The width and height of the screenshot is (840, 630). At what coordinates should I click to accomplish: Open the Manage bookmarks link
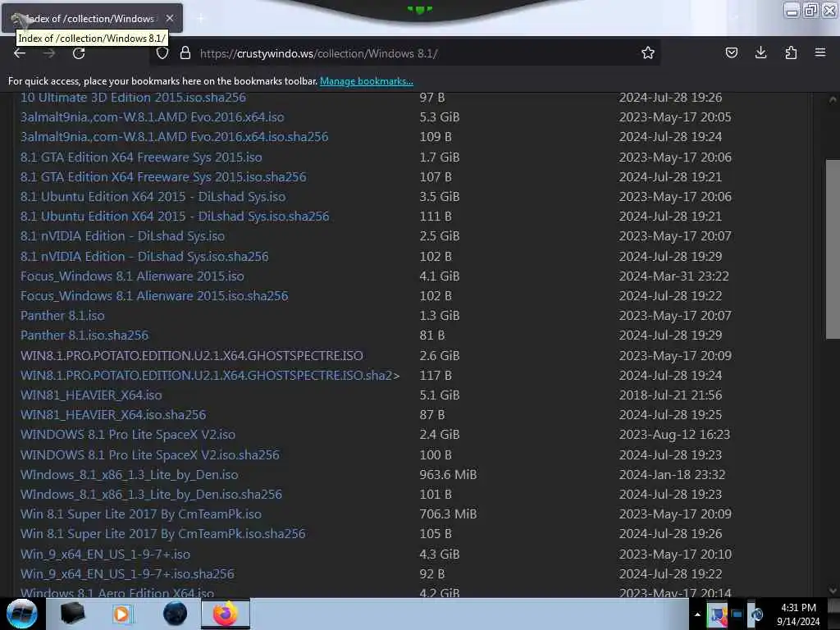(367, 81)
